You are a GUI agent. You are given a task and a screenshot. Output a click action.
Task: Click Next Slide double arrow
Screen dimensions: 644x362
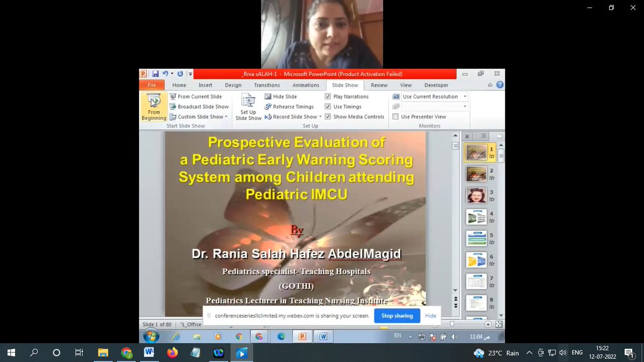[x=456, y=305]
